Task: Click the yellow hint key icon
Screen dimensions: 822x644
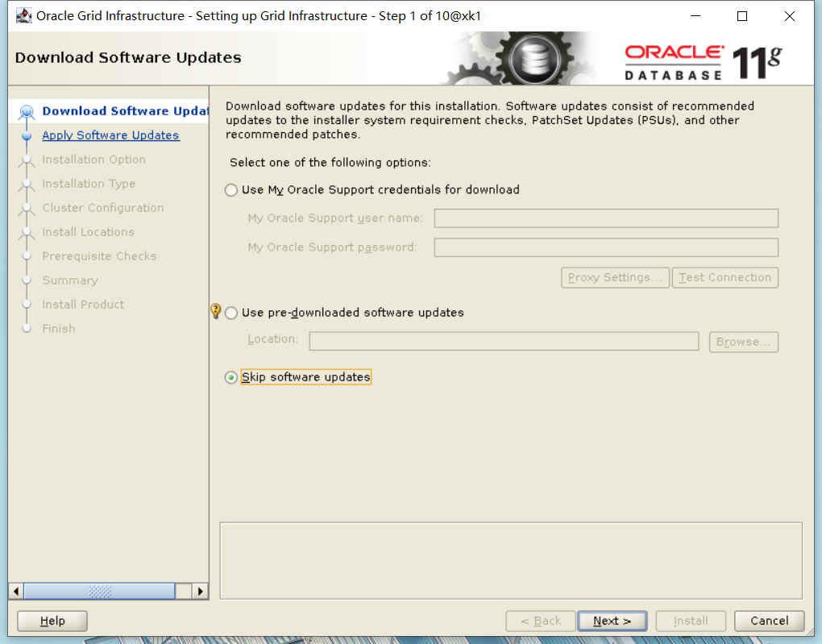Action: [x=215, y=311]
